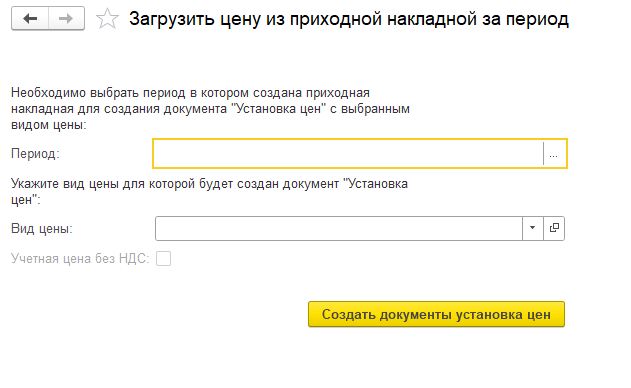Focus the Период input field
The width and height of the screenshot is (631, 388).
pyautogui.click(x=348, y=153)
